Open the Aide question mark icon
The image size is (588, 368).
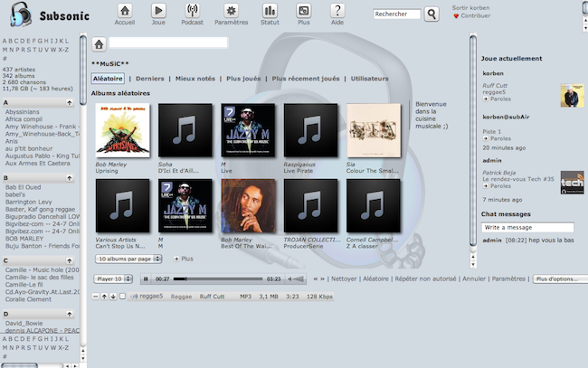pos(337,11)
